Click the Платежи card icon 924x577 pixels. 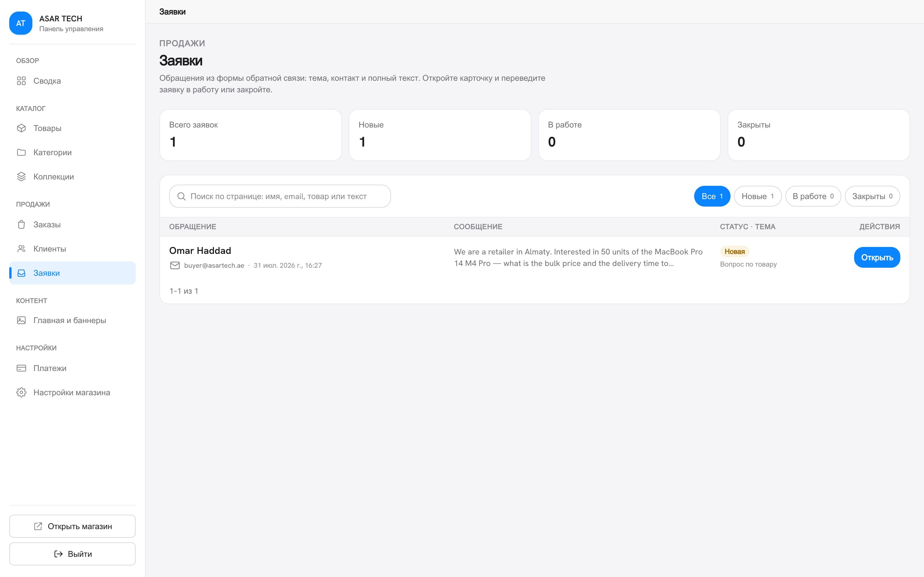tap(21, 368)
